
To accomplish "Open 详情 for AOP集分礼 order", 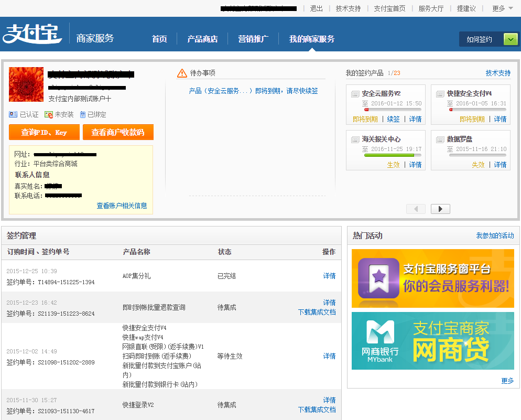I will (x=329, y=276).
